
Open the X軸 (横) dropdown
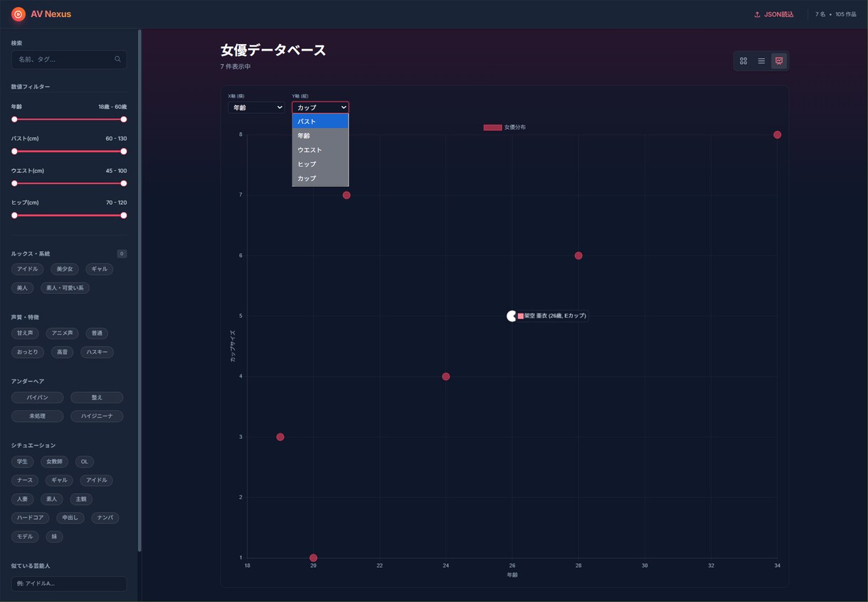(x=256, y=107)
